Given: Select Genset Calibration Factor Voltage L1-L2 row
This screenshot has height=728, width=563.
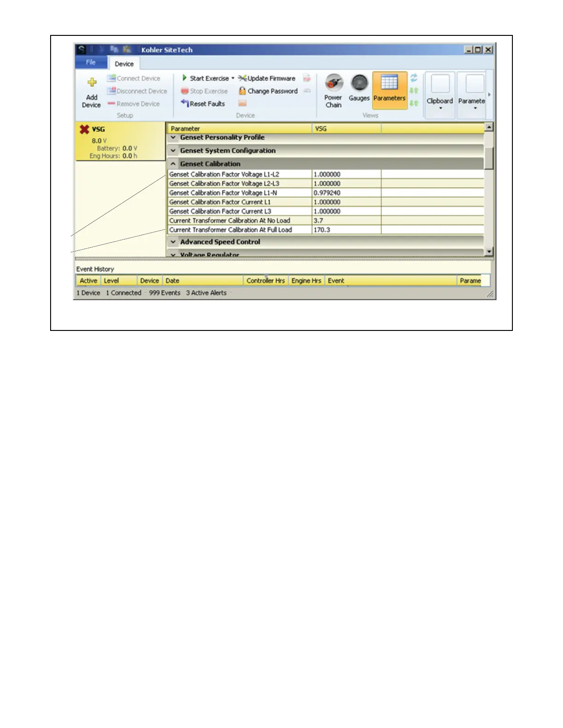Looking at the screenshot, I should pyautogui.click(x=326, y=174).
